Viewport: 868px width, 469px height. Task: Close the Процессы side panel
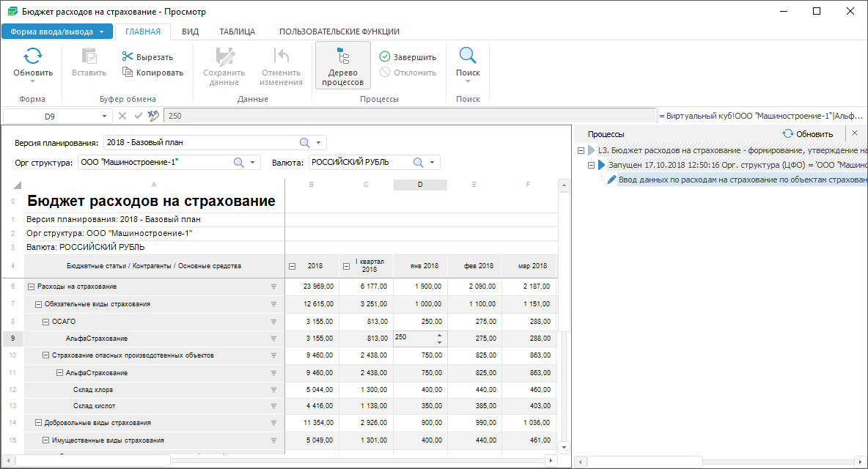854,133
